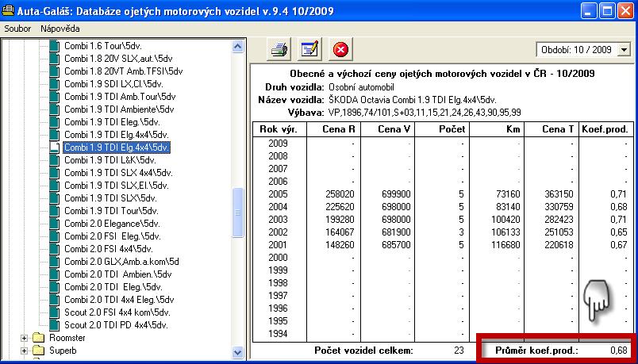
Task: Click the Koef.prod. column header
Action: point(605,129)
